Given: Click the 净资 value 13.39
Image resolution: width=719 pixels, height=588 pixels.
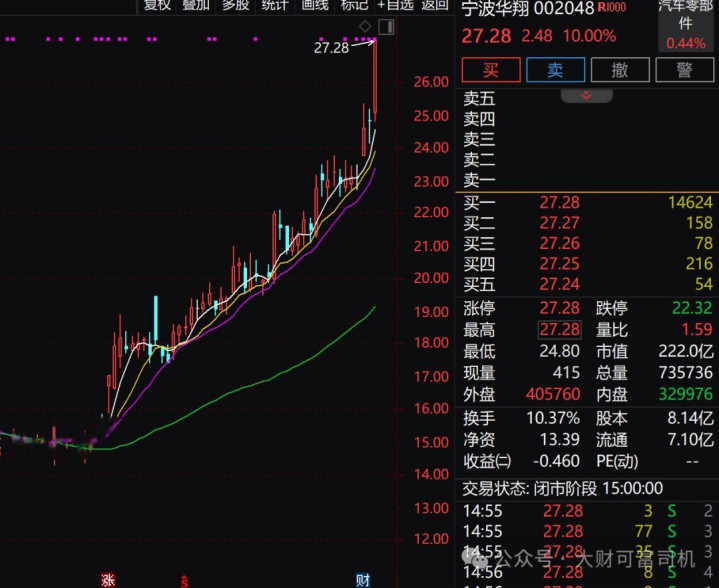Looking at the screenshot, I should [559, 439].
